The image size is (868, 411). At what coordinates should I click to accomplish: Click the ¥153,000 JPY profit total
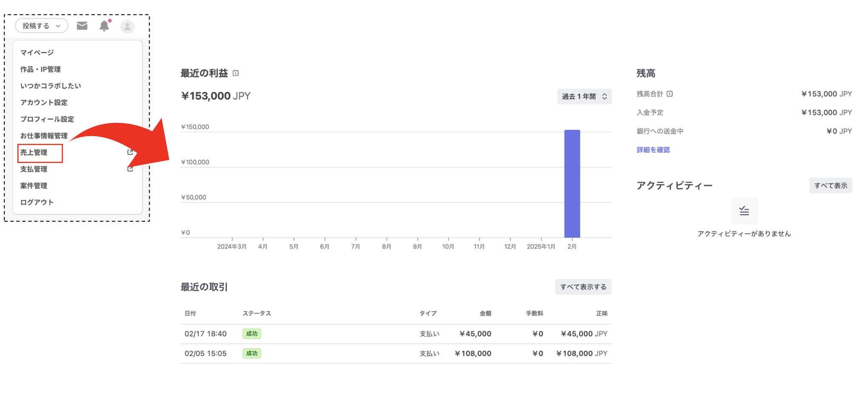216,96
